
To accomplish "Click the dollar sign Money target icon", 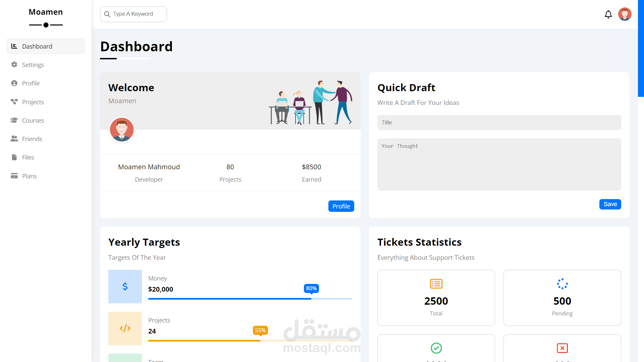I will (125, 287).
